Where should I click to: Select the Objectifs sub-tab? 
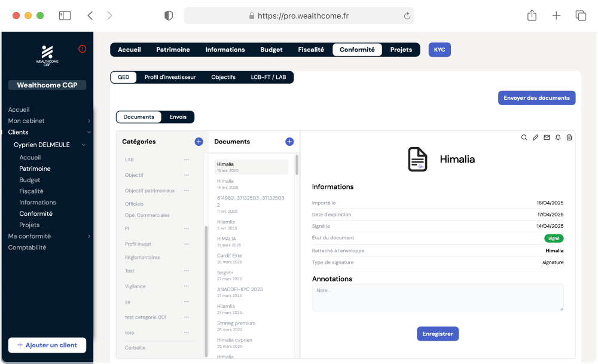click(224, 77)
